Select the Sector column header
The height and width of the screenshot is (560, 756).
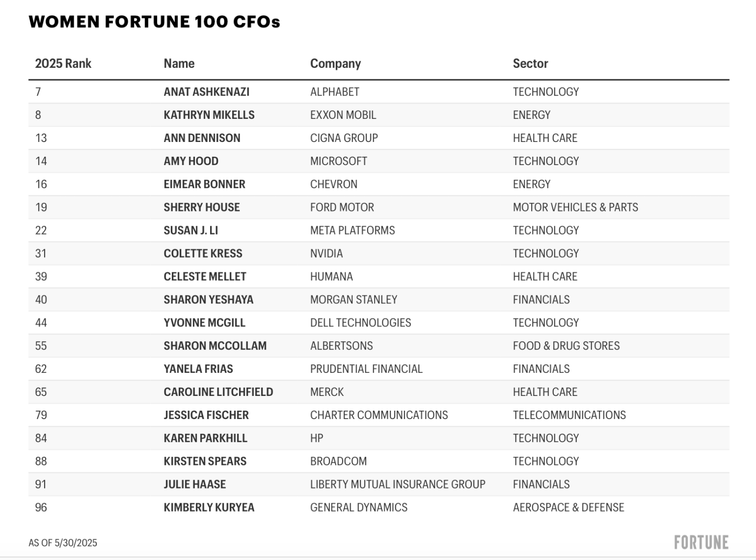click(530, 64)
